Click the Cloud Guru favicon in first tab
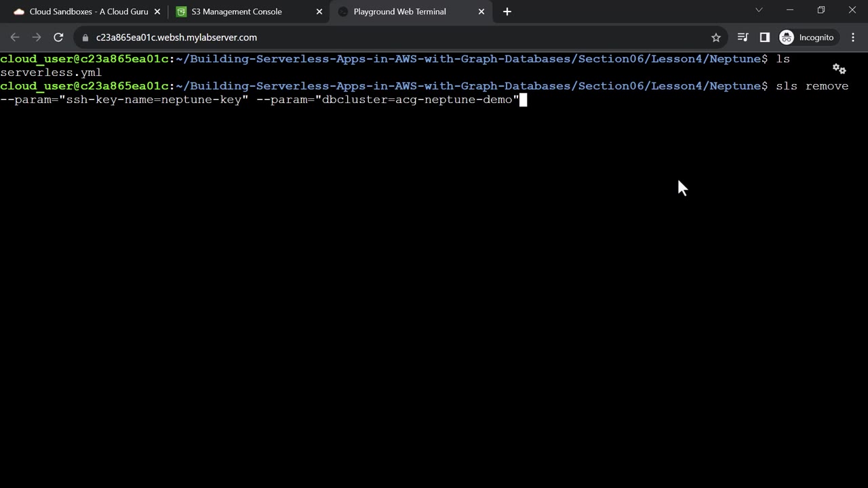The image size is (868, 488). coord(18,12)
